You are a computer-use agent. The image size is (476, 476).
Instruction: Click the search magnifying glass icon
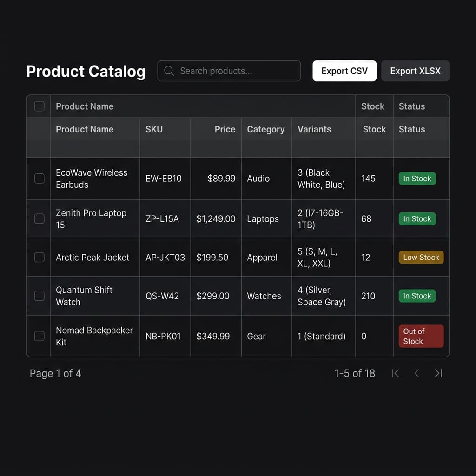click(x=169, y=71)
